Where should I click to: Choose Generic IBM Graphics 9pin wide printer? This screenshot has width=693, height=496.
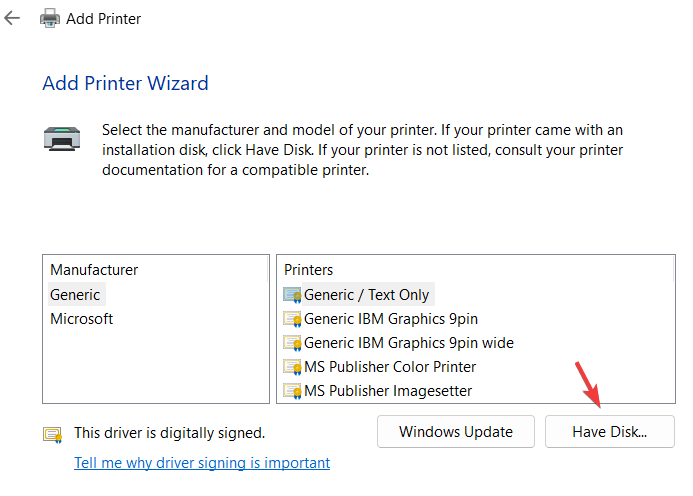pyautogui.click(x=409, y=343)
